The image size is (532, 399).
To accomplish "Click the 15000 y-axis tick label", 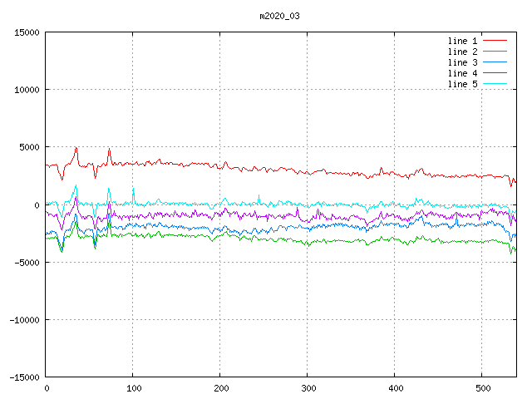I will tap(27, 32).
